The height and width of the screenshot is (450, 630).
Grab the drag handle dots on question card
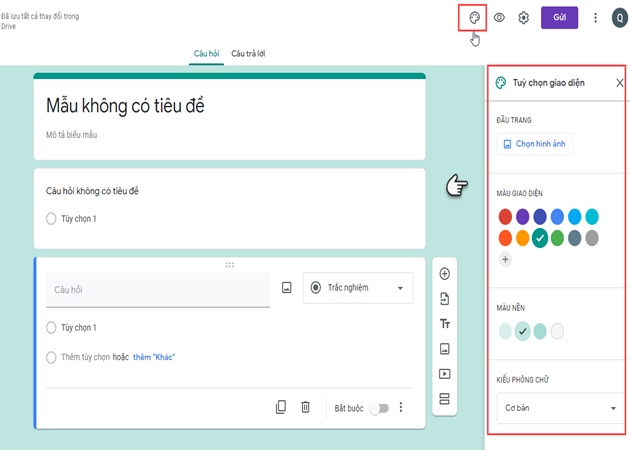pos(230,265)
